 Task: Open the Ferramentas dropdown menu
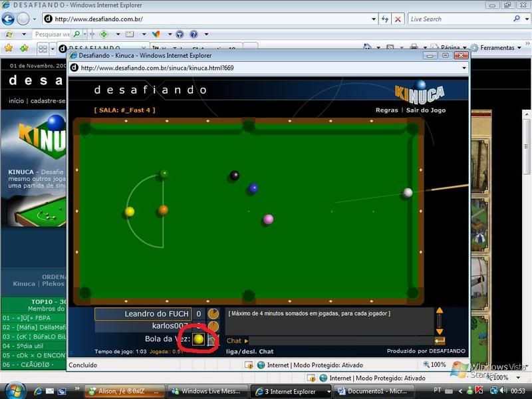point(495,48)
